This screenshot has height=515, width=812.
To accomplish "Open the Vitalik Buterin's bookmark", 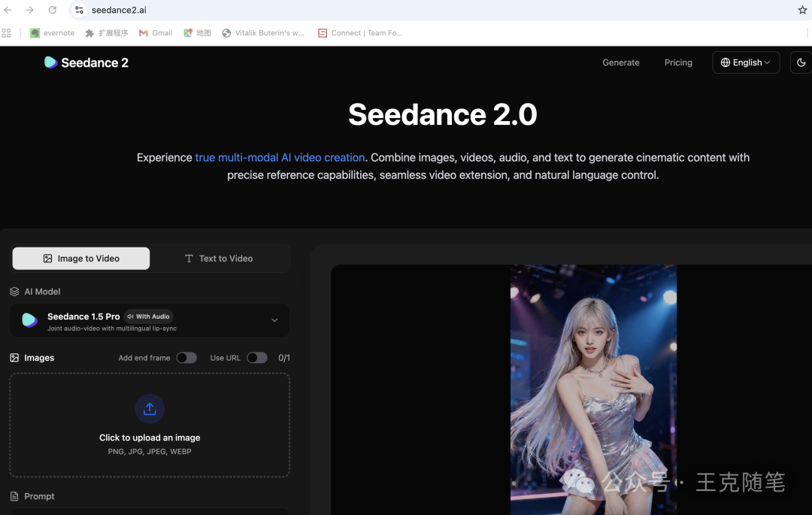I will coord(263,33).
